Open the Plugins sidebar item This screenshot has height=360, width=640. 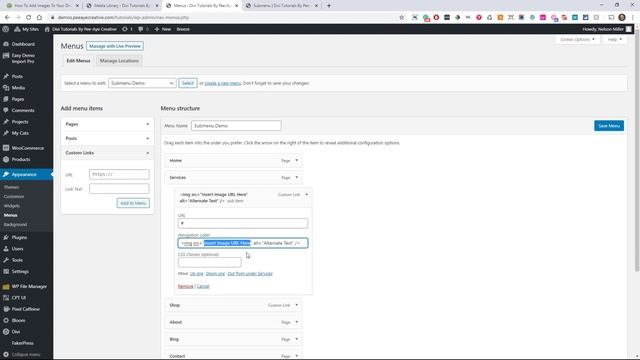(19, 237)
